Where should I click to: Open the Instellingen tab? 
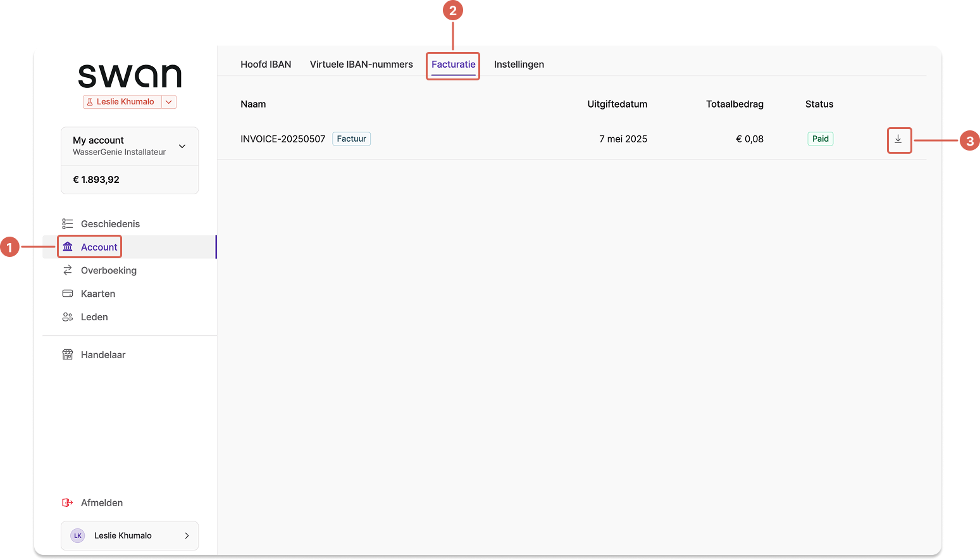[519, 65]
